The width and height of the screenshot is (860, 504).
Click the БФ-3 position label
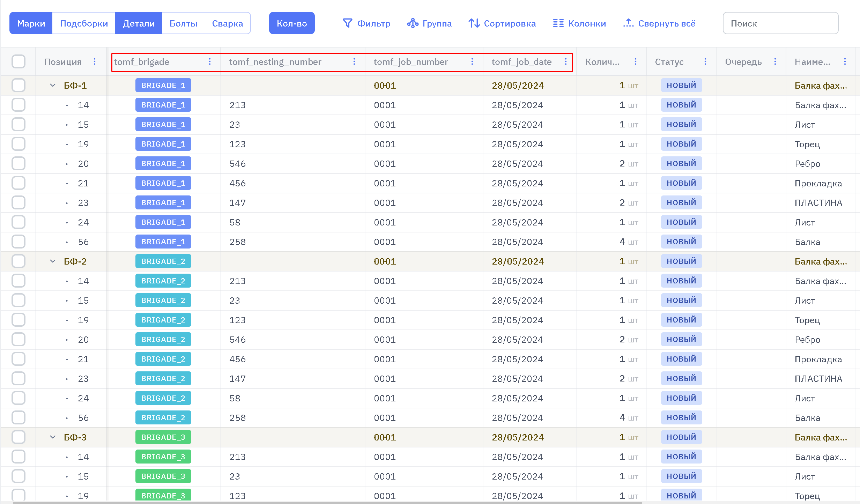pyautogui.click(x=75, y=437)
